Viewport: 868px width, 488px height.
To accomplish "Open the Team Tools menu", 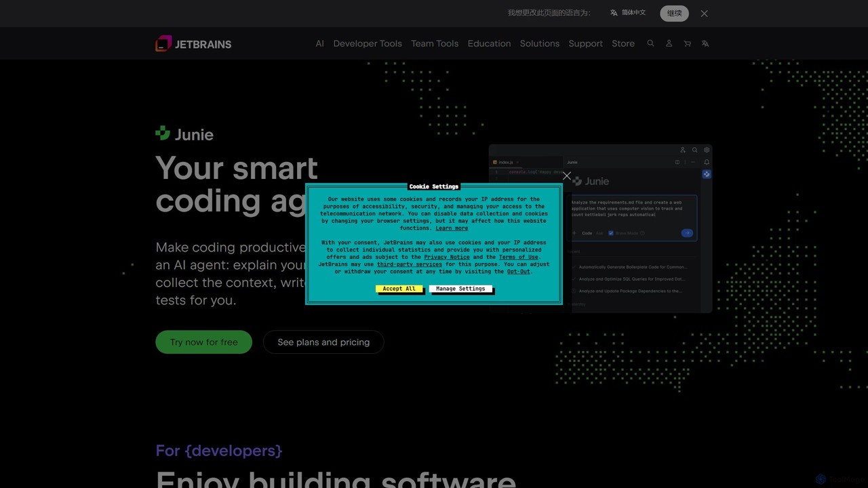I will click(x=435, y=43).
